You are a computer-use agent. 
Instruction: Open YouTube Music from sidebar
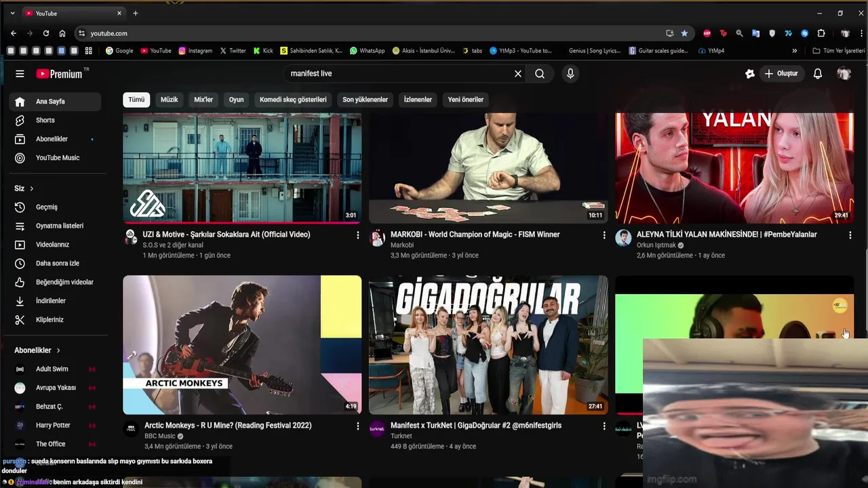tap(55, 158)
